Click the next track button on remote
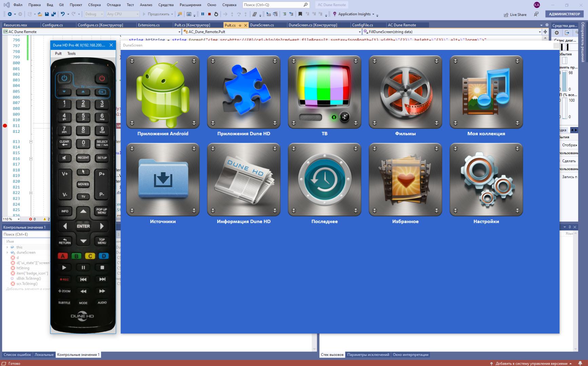This screenshot has height=366, width=588. point(102,279)
